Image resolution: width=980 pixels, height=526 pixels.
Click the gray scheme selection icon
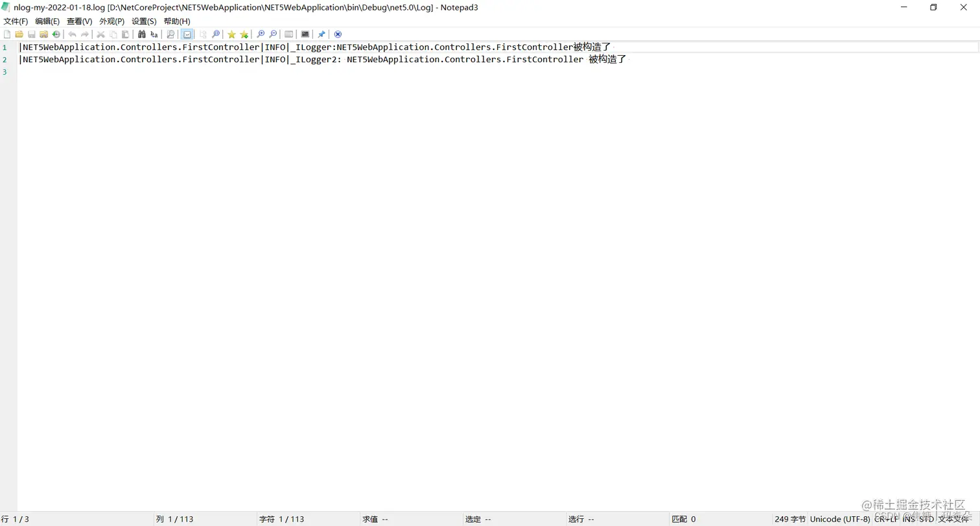click(x=289, y=34)
